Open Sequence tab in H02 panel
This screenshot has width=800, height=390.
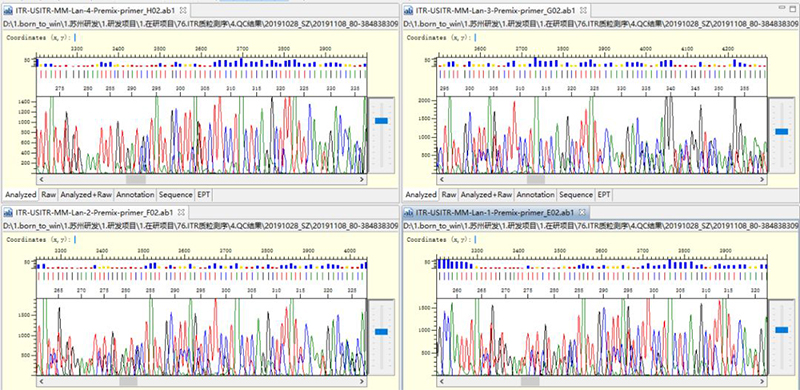coord(176,194)
